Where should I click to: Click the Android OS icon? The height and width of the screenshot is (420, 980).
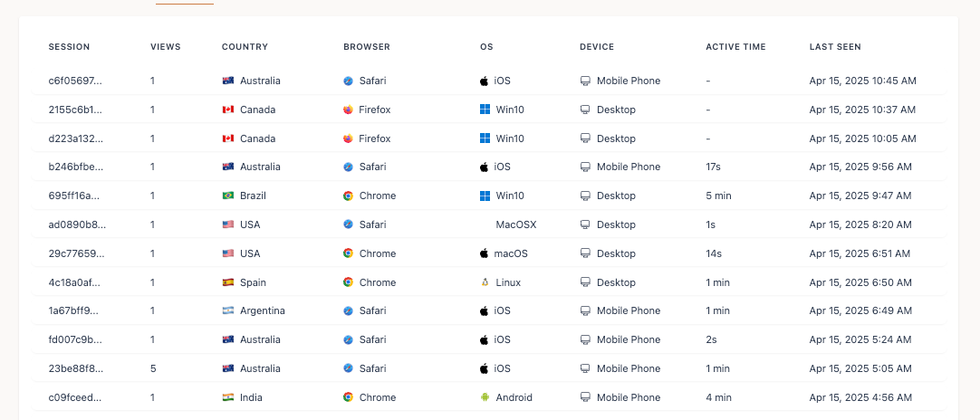(485, 397)
